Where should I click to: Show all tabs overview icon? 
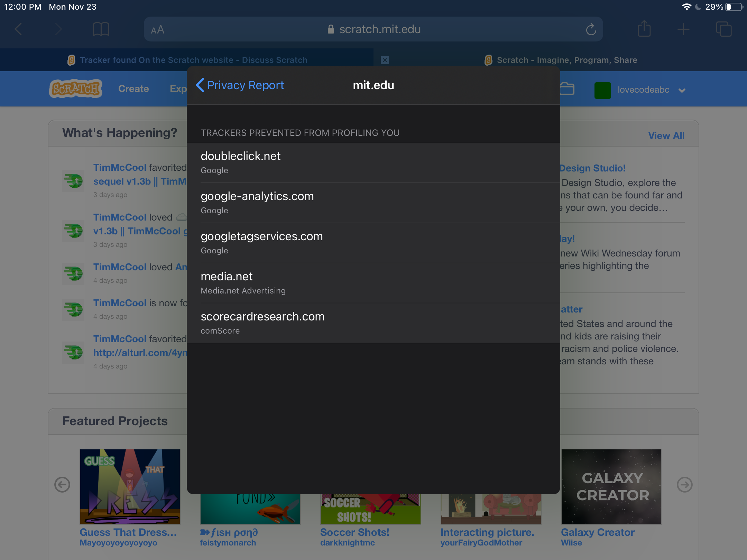(x=723, y=29)
